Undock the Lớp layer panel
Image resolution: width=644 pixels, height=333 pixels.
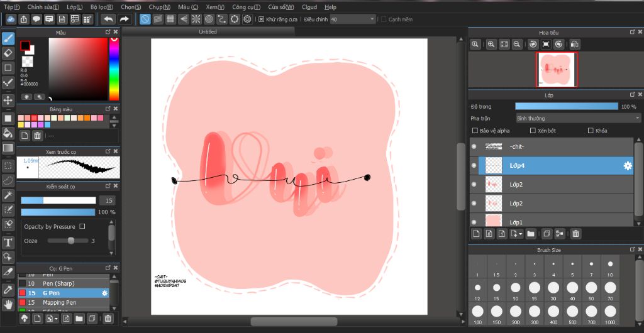(633, 95)
